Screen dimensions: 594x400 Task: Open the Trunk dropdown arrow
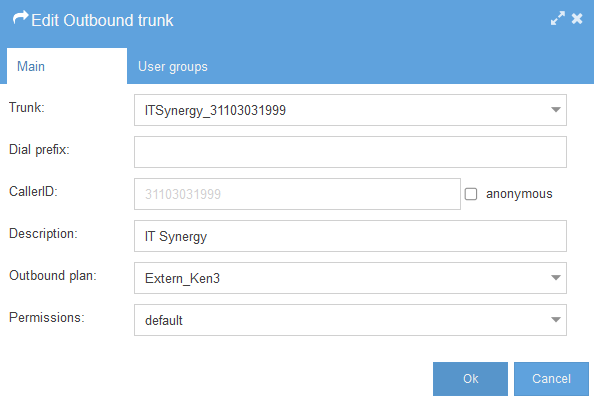556,110
